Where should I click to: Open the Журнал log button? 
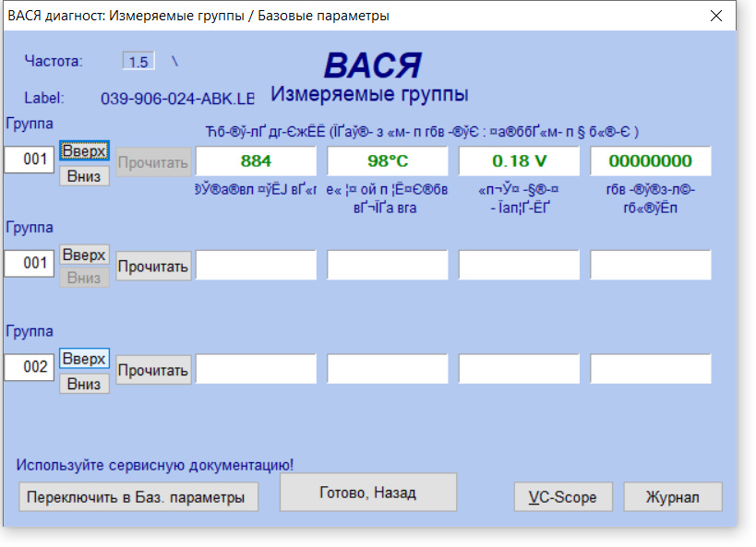[x=673, y=497]
